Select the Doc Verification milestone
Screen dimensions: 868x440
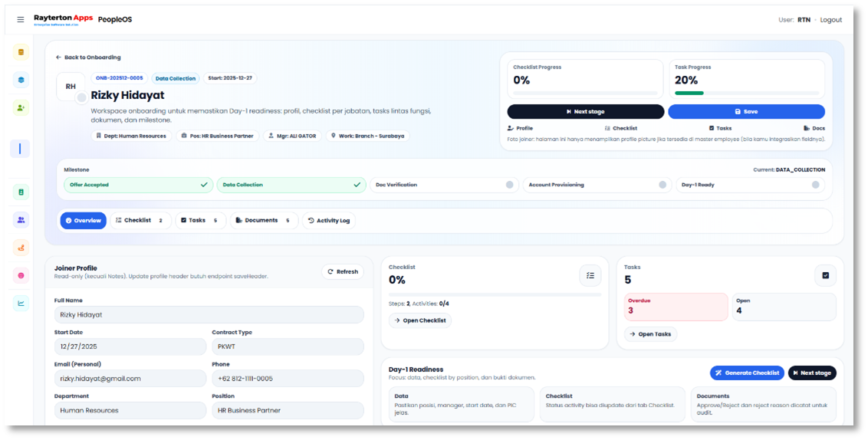(x=442, y=185)
